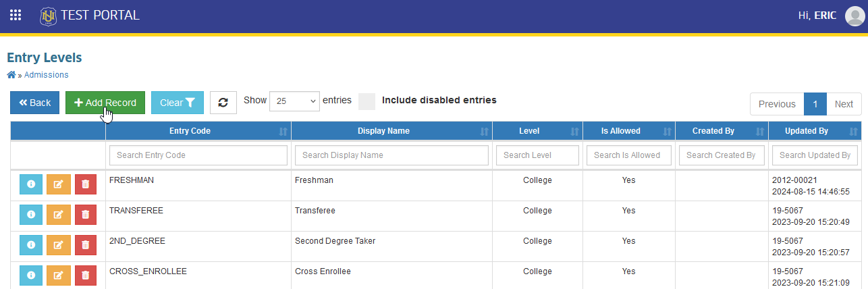View info for the FRESHMAN entry
868x289 pixels.
point(31,184)
